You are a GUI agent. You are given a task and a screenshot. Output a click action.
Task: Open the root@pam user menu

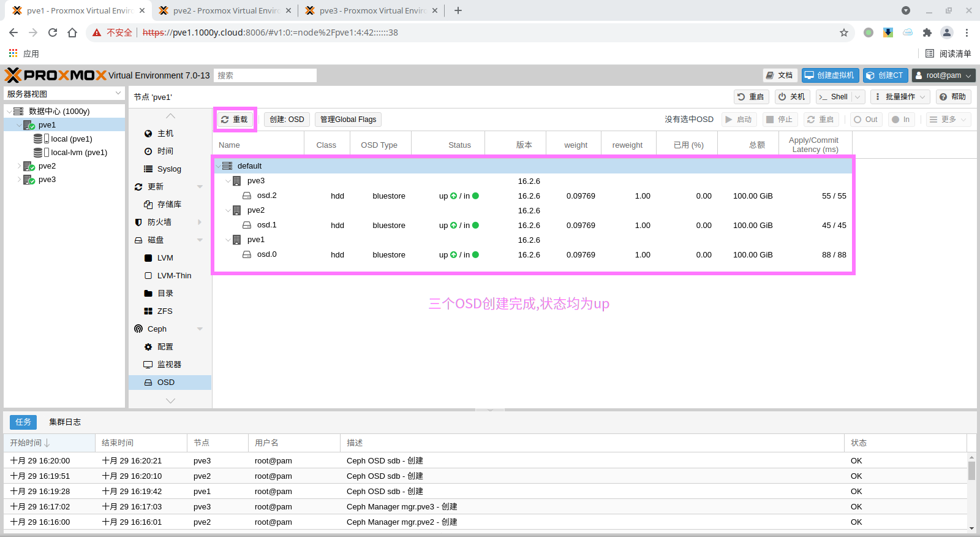tap(943, 75)
